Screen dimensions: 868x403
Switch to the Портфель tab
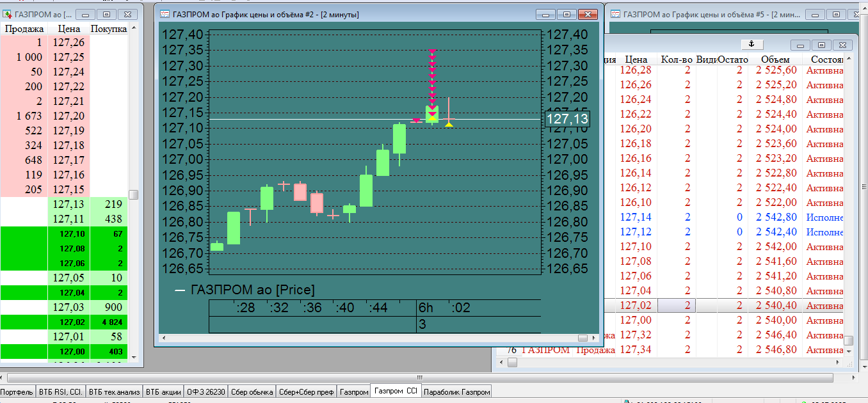(x=17, y=392)
